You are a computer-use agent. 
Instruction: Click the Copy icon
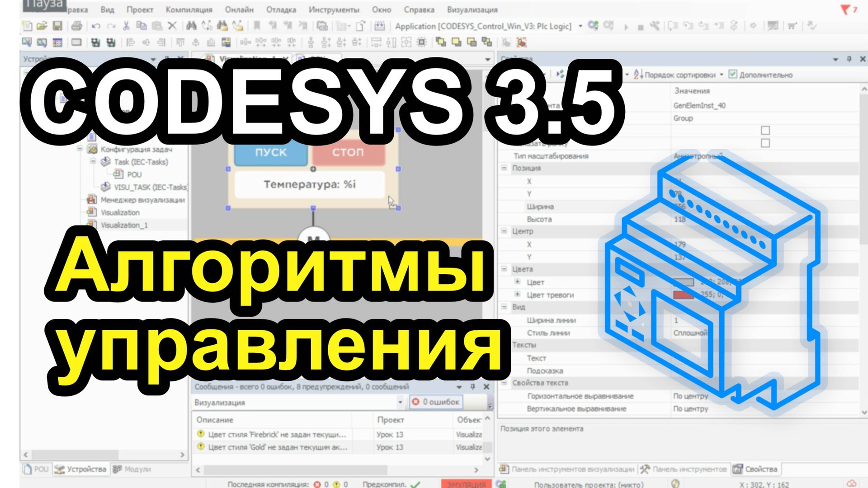pyautogui.click(x=142, y=26)
